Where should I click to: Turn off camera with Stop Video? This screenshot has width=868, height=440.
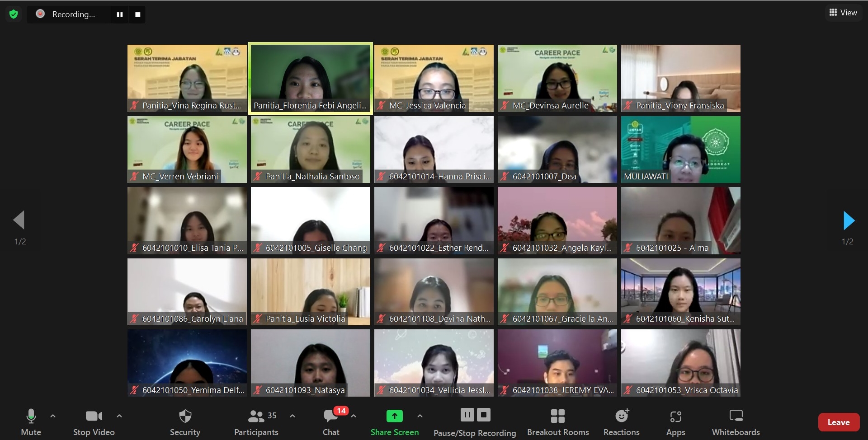(94, 422)
